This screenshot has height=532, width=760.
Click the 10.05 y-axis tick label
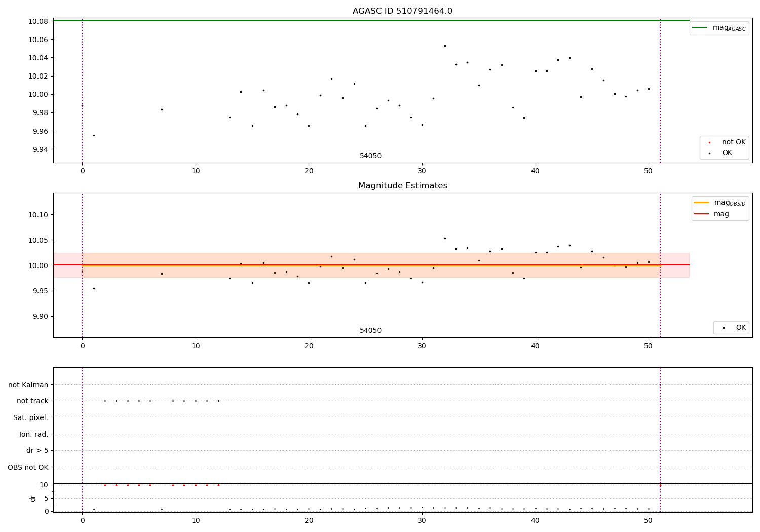tap(38, 240)
